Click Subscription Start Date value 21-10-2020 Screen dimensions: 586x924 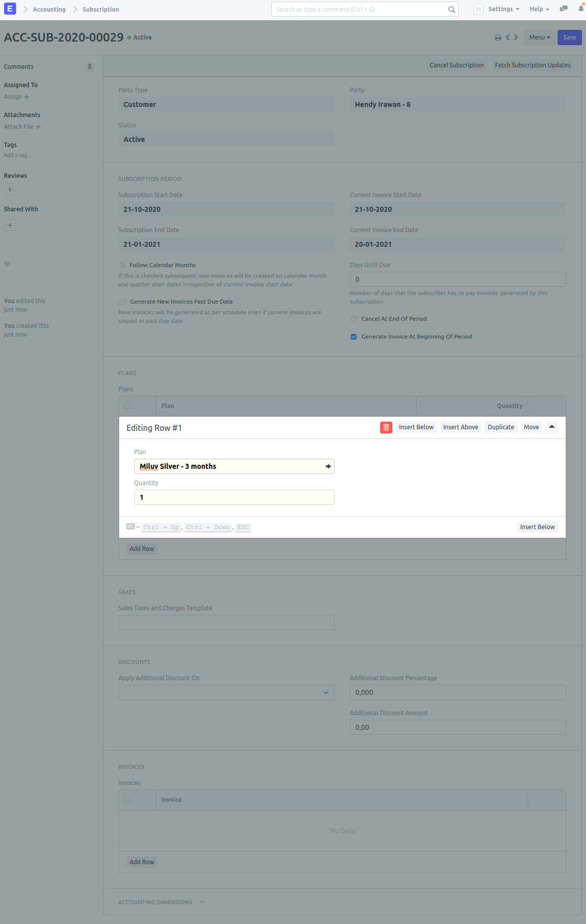click(226, 209)
